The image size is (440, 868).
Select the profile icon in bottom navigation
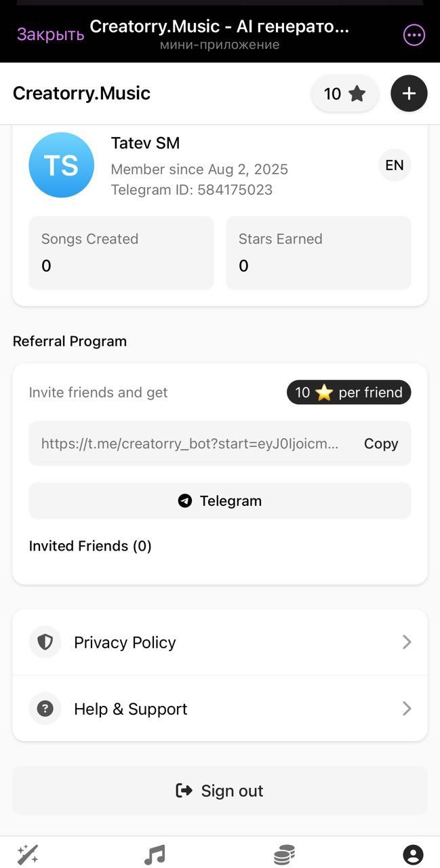click(414, 853)
